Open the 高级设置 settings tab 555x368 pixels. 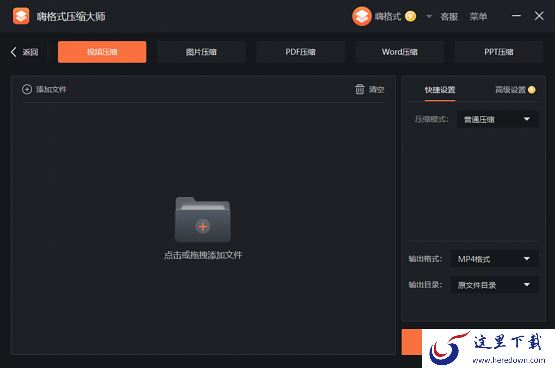coord(510,90)
